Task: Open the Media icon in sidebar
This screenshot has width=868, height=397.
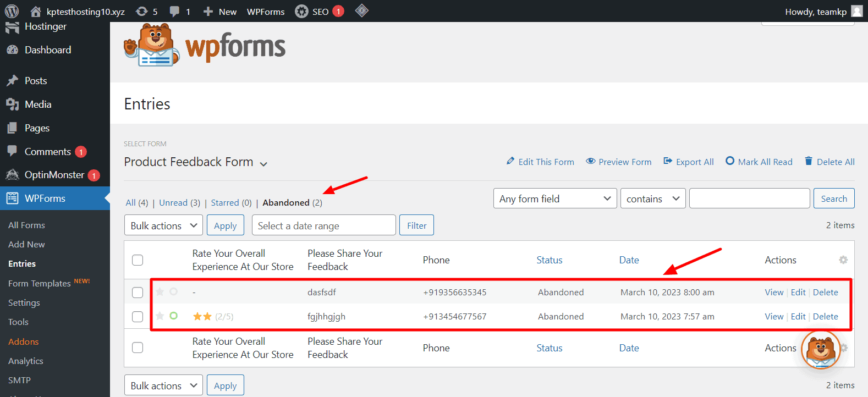Action: click(x=12, y=104)
